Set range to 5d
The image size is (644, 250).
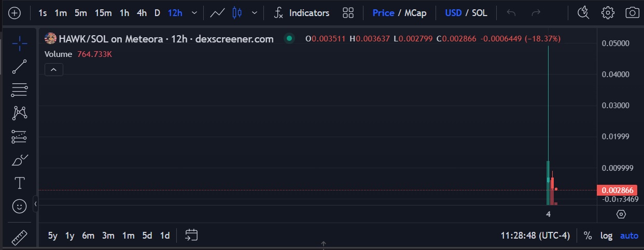(x=147, y=236)
